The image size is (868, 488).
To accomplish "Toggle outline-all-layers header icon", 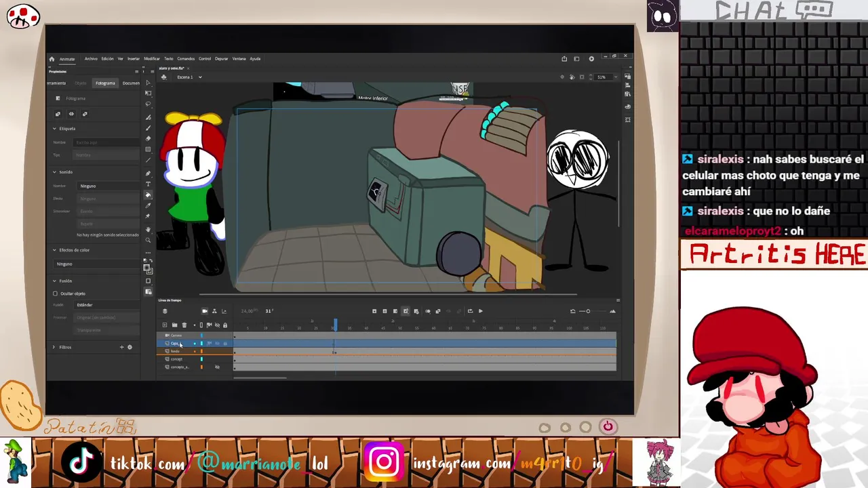I will tap(201, 325).
